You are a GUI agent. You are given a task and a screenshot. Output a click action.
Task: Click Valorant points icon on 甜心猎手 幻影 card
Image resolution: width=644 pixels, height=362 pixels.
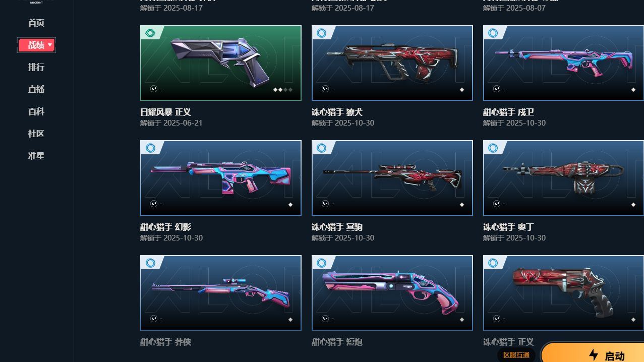click(153, 204)
